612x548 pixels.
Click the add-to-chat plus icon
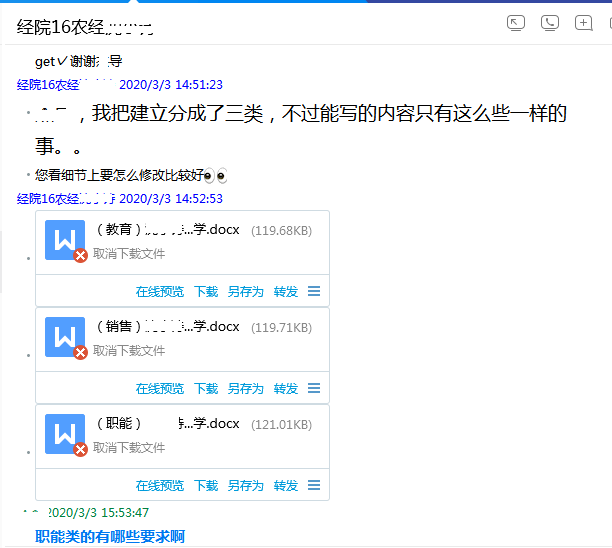pos(584,23)
